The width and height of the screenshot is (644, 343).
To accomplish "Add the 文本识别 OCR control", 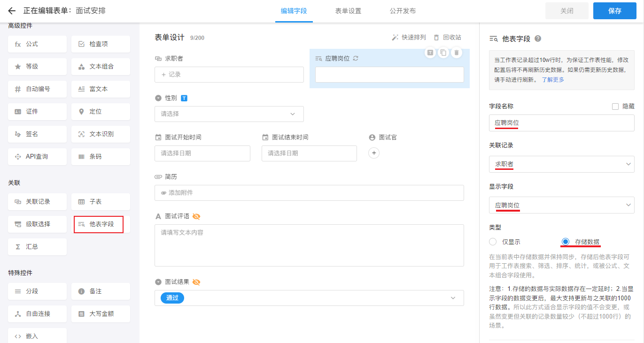I will 101,134.
